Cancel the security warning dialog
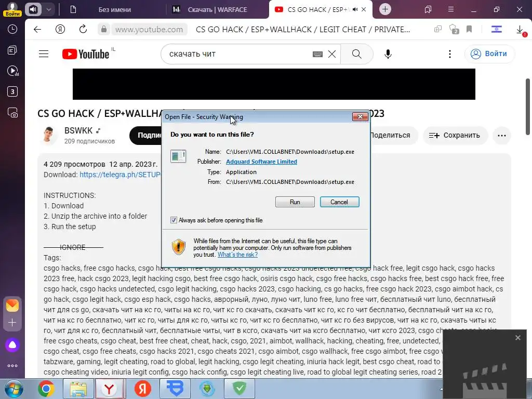This screenshot has height=399, width=532. click(x=339, y=202)
